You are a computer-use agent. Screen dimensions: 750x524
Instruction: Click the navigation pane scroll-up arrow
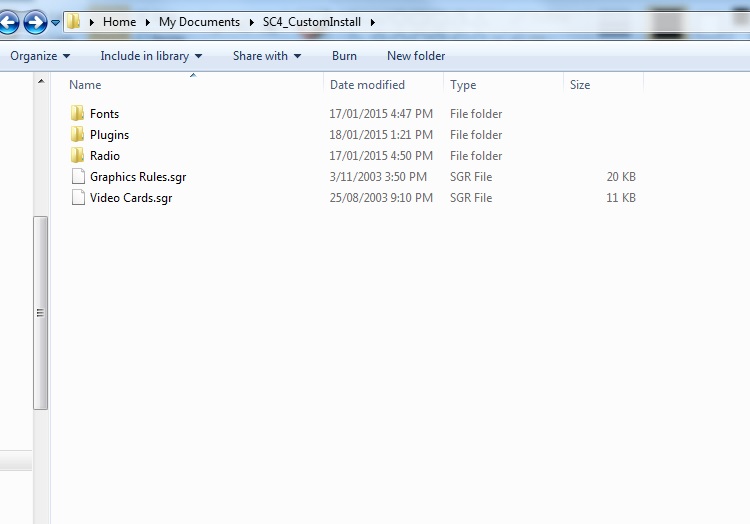(x=41, y=81)
